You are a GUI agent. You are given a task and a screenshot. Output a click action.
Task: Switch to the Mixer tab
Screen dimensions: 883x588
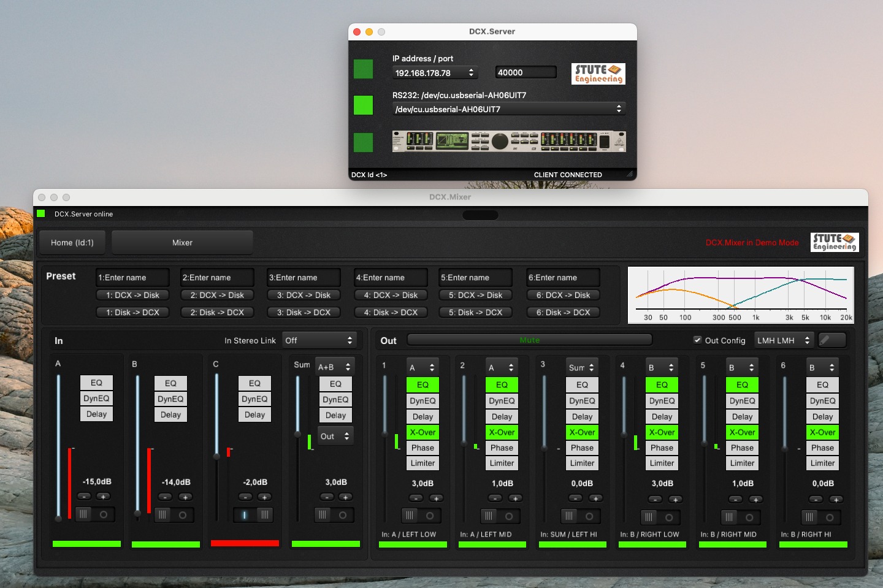[x=182, y=243]
